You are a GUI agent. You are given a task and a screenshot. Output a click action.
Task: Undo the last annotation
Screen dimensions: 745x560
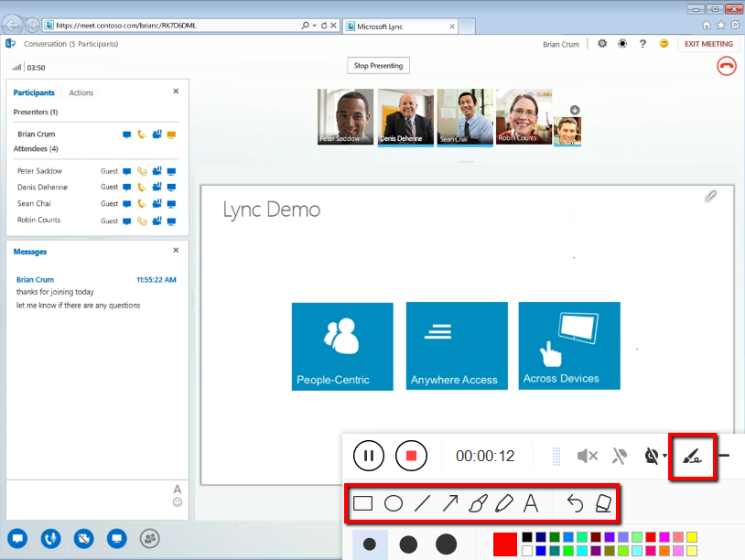point(575,503)
